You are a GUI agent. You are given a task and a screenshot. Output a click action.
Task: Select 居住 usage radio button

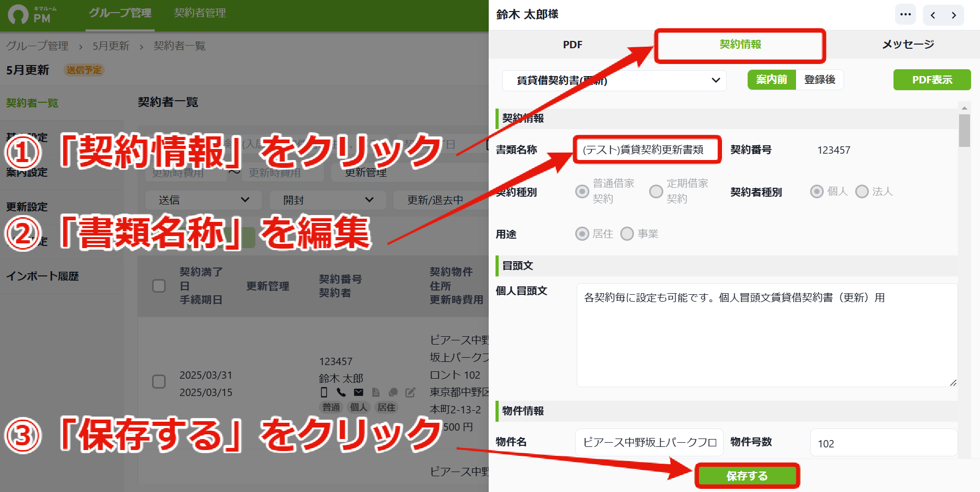tap(582, 233)
